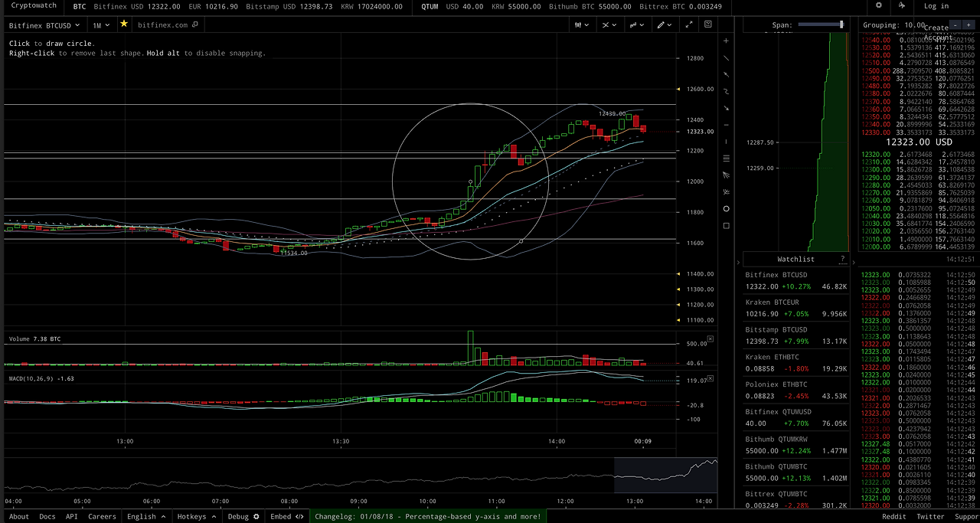Open the 1M time interval dropdown

click(101, 25)
